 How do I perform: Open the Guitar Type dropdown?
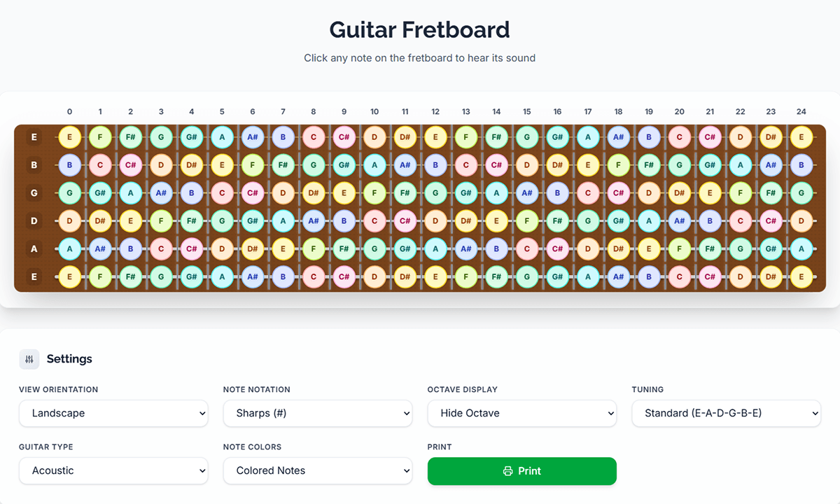(113, 470)
